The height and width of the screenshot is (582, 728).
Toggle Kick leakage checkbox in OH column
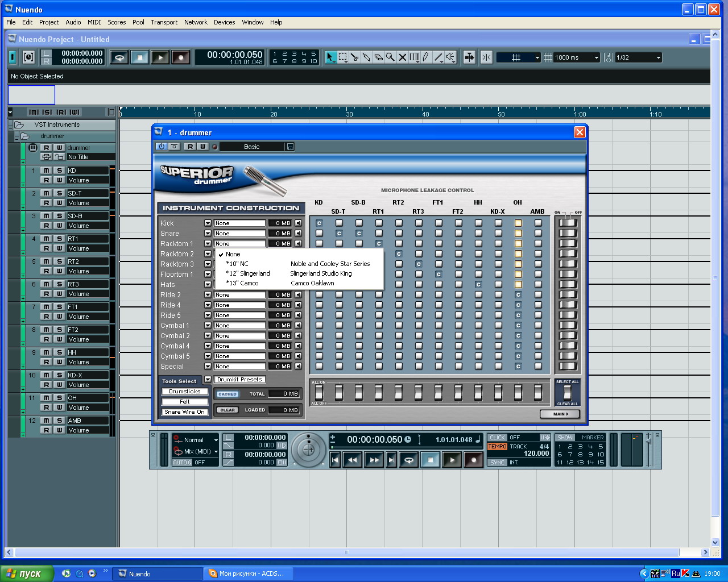pyautogui.click(x=518, y=223)
